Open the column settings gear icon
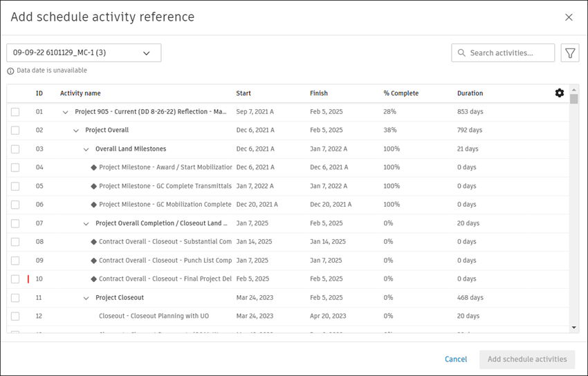This screenshot has height=376, width=588. (560, 93)
